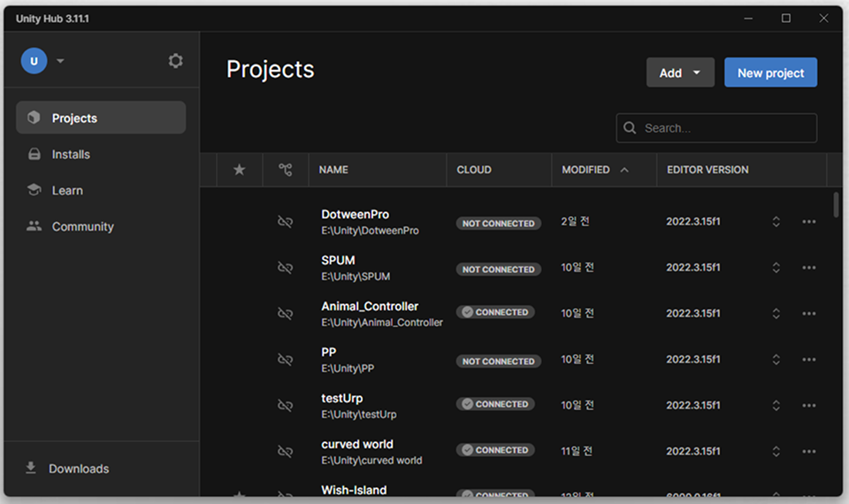Open more options menu for curved world
849x504 pixels.
809,452
